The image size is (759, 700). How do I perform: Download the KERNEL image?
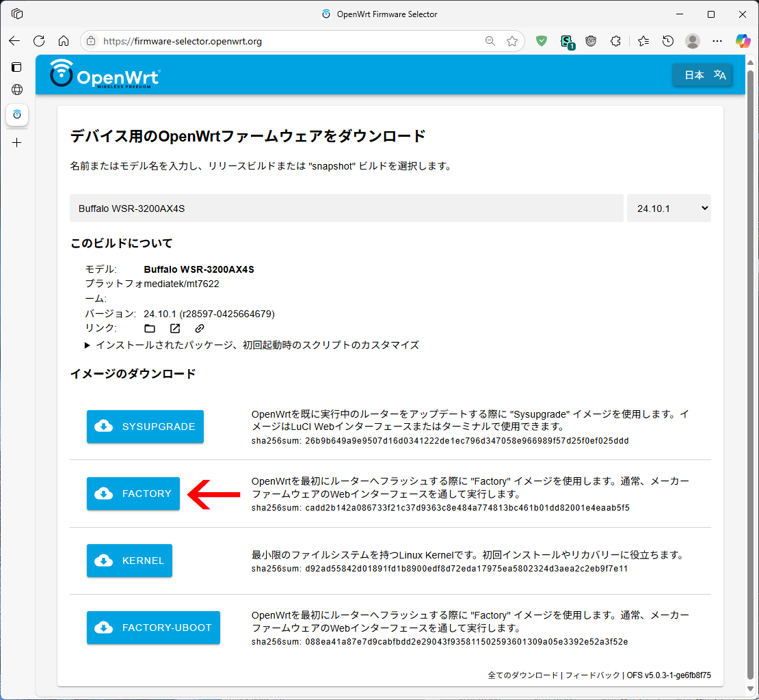coord(129,561)
